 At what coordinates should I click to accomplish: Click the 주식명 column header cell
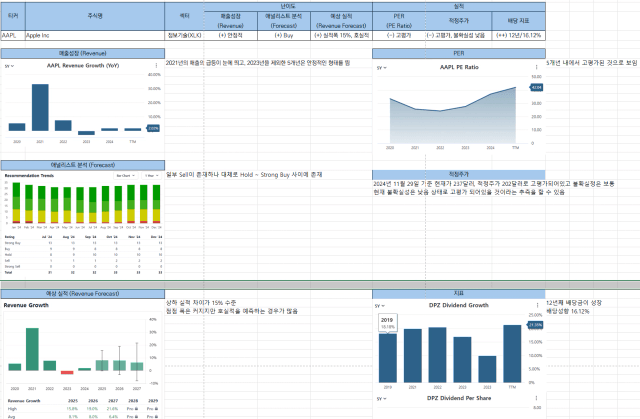pos(95,16)
